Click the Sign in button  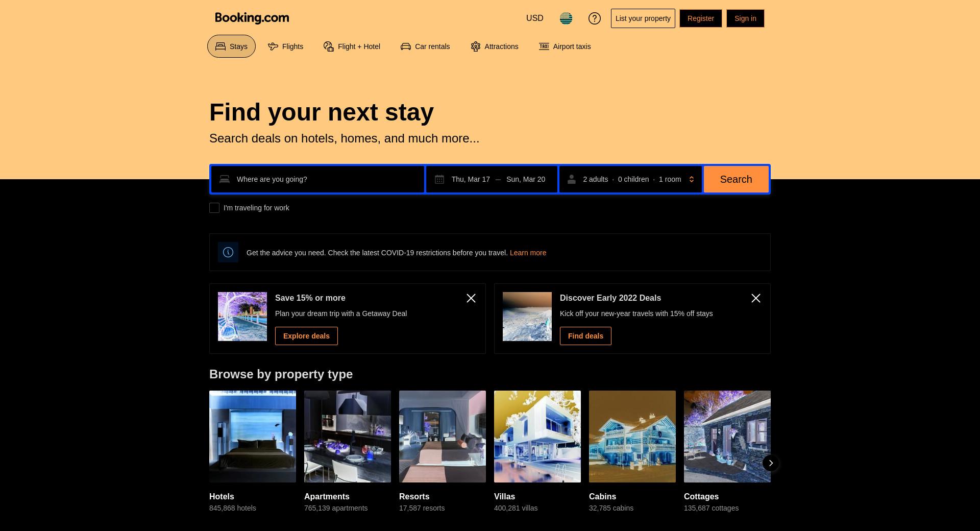point(745,18)
